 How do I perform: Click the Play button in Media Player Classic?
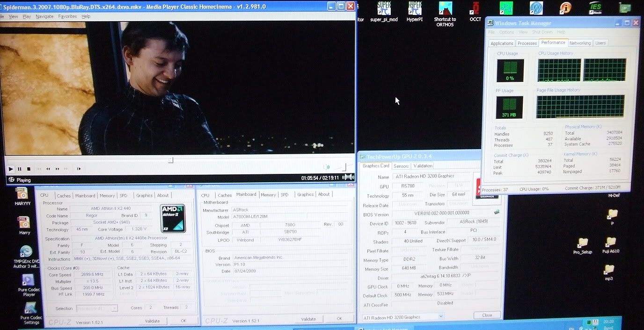pos(11,169)
